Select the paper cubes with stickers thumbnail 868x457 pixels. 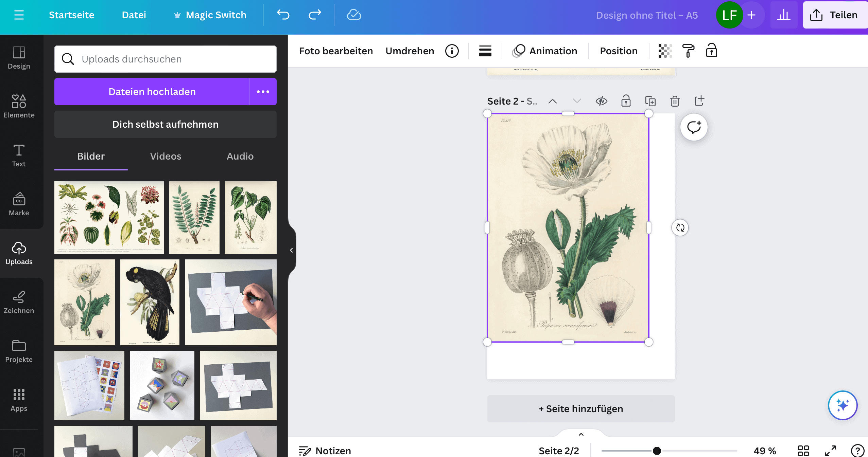coord(162,386)
